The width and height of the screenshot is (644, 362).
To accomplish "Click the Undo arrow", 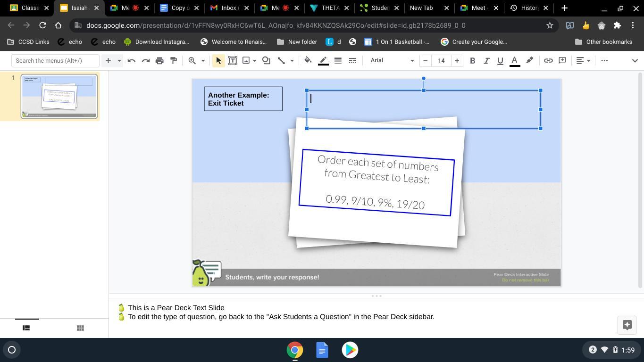I will pyautogui.click(x=132, y=60).
